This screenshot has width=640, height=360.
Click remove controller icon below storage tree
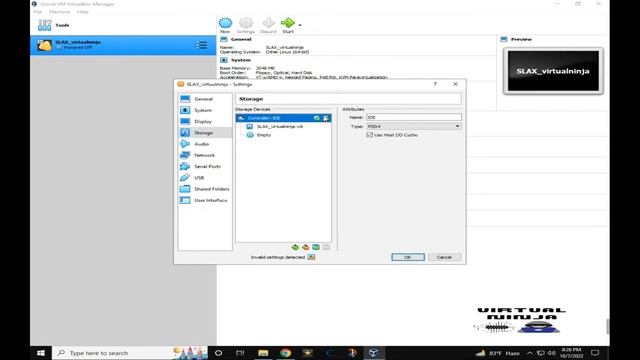305,247
